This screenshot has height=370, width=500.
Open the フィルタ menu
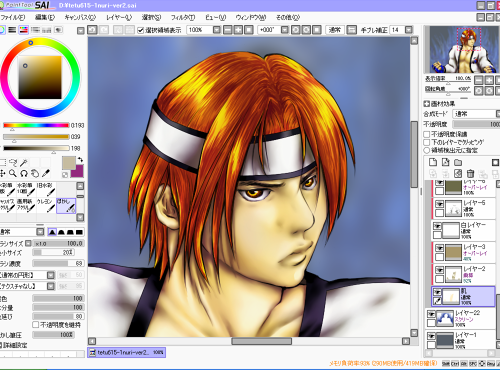pos(183,17)
